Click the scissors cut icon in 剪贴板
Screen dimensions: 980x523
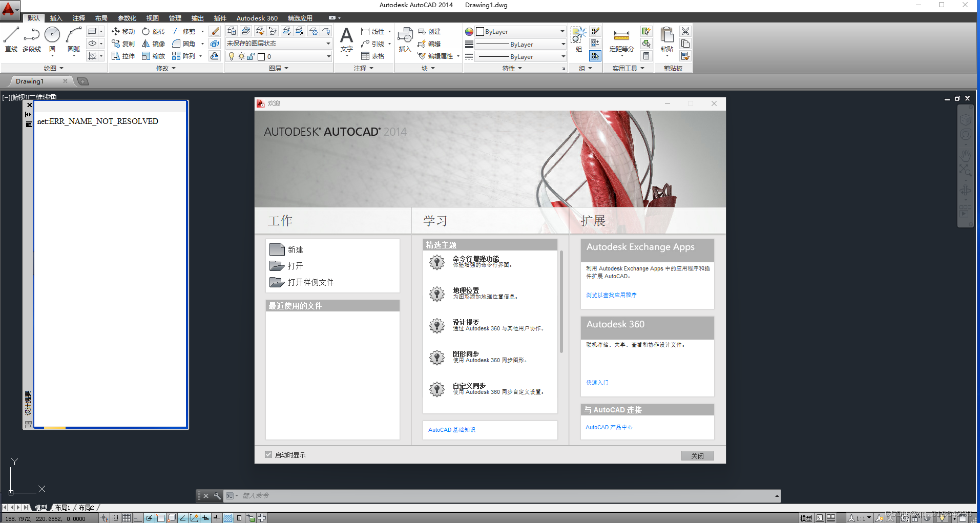pyautogui.click(x=685, y=31)
